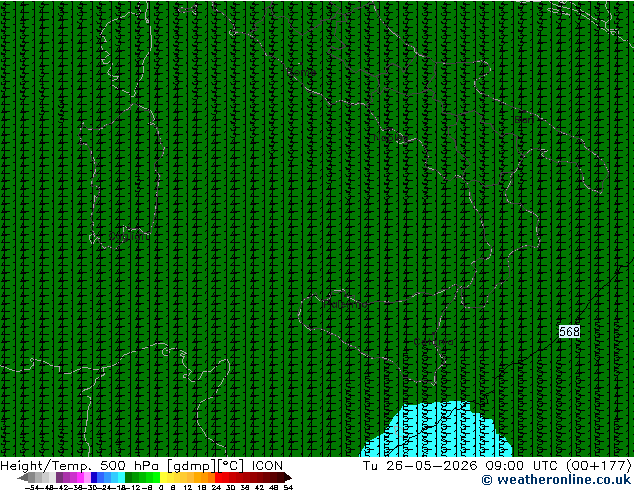Select the 568 height contour label
The width and height of the screenshot is (634, 490).
pyautogui.click(x=569, y=332)
